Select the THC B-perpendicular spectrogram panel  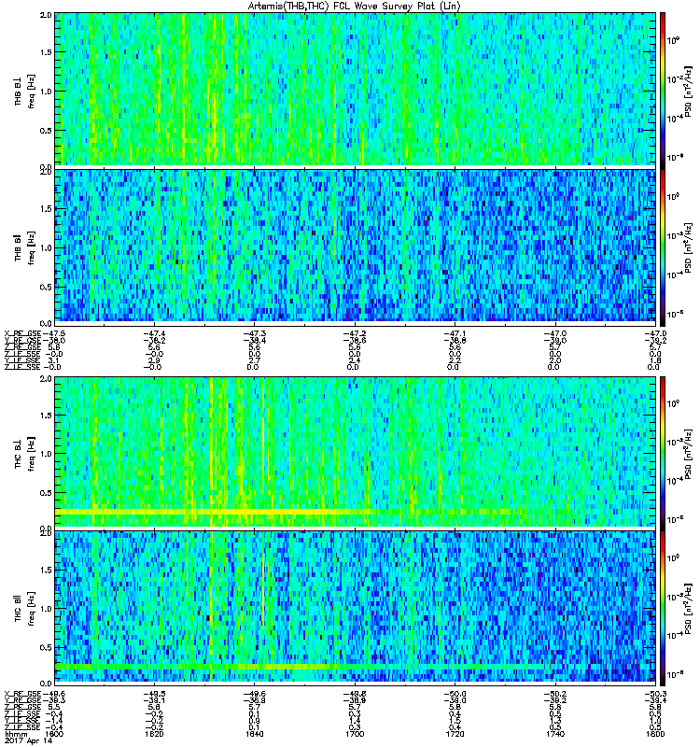point(356,452)
